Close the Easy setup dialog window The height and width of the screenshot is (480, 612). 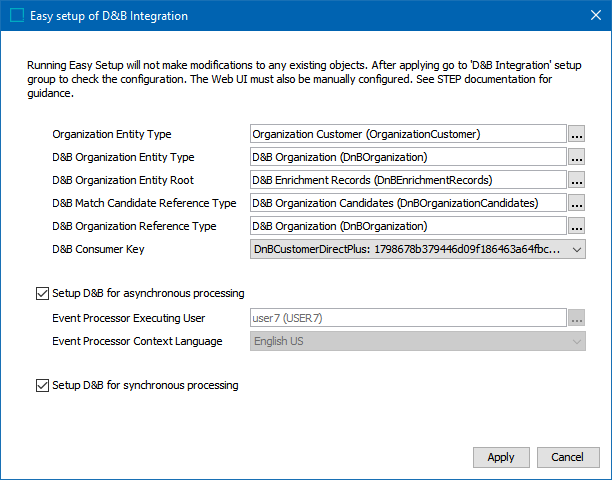(x=588, y=16)
